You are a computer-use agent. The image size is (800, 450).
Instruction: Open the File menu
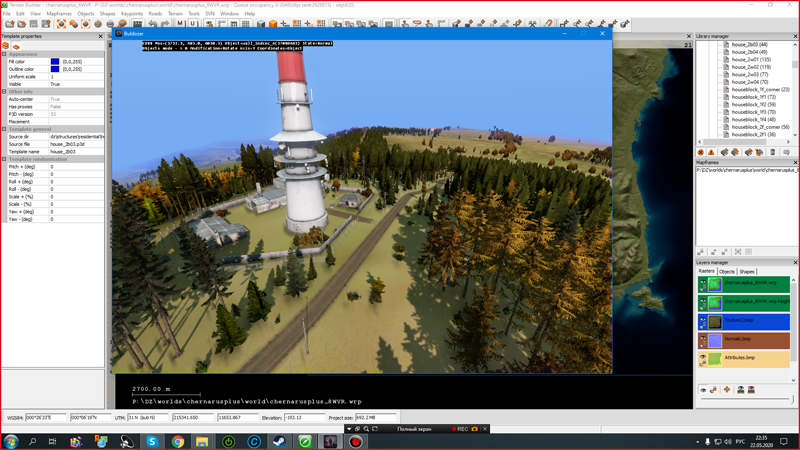pyautogui.click(x=7, y=14)
